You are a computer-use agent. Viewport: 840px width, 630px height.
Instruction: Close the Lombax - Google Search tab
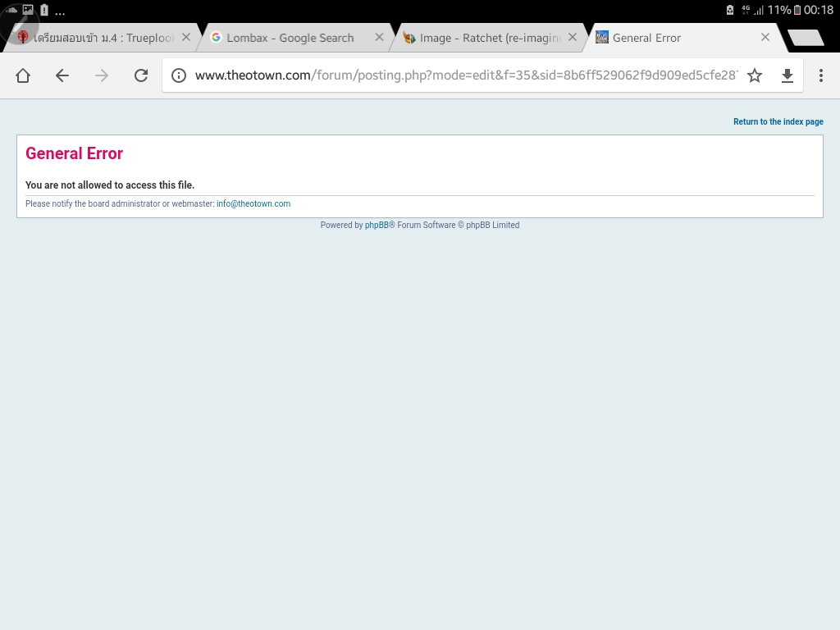(379, 37)
